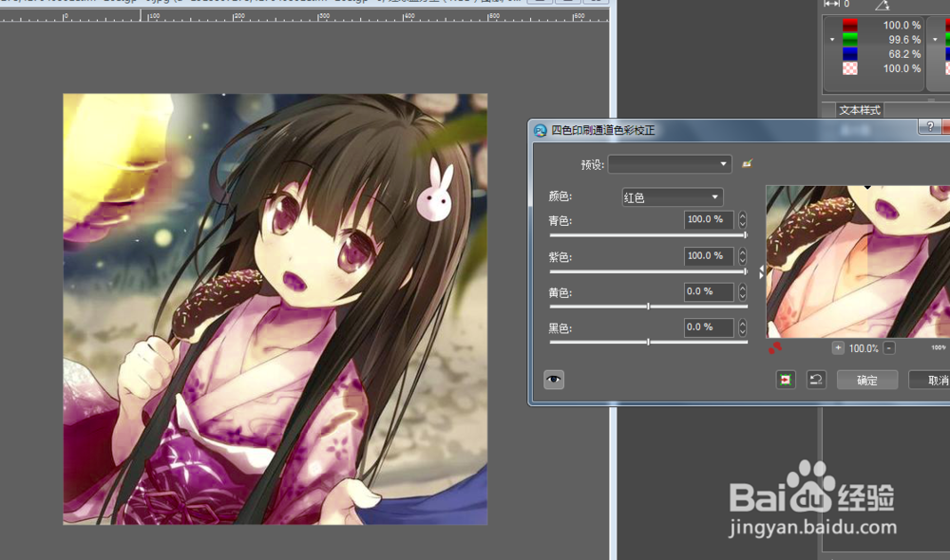Click the '99.6 %' green value text
Screen dimensions: 950x560
click(x=904, y=39)
